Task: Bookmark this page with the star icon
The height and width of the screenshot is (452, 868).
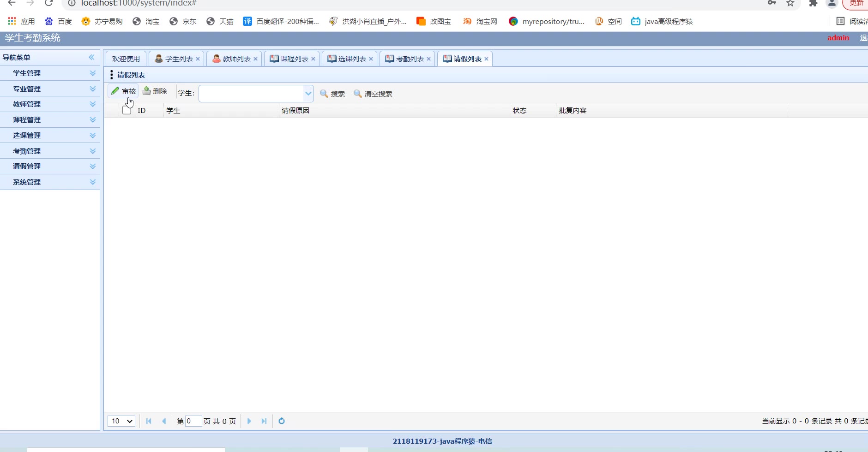Action: pyautogui.click(x=790, y=3)
